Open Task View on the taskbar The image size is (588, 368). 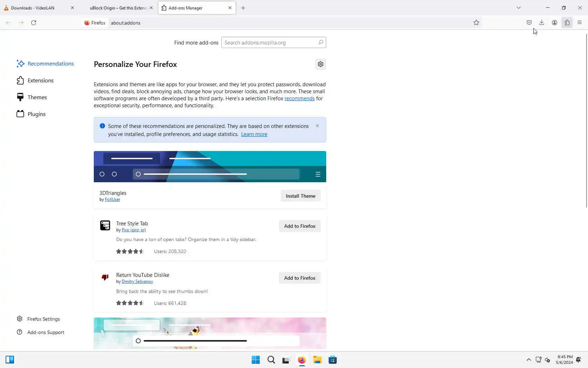[286, 360]
